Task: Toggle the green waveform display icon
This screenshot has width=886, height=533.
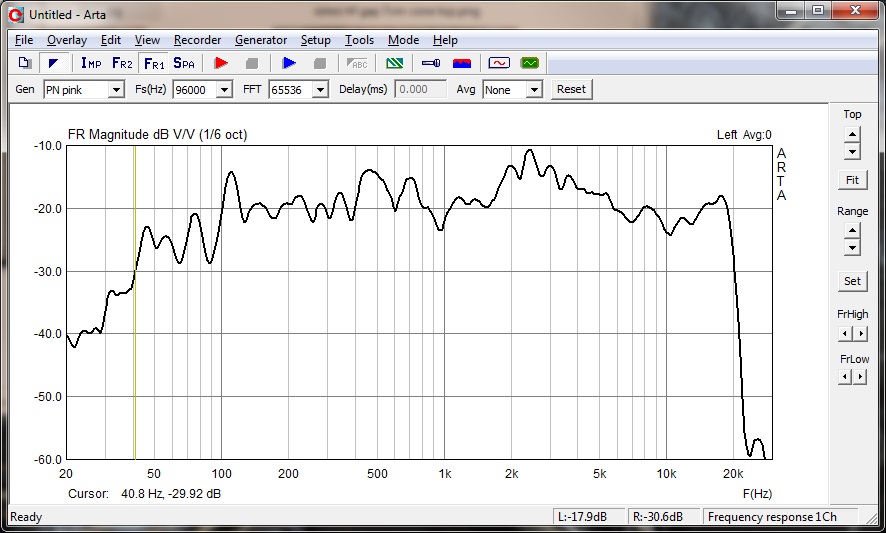Action: coord(529,63)
